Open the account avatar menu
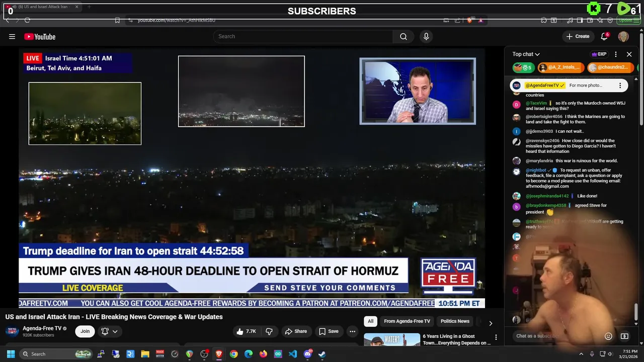 (x=623, y=36)
